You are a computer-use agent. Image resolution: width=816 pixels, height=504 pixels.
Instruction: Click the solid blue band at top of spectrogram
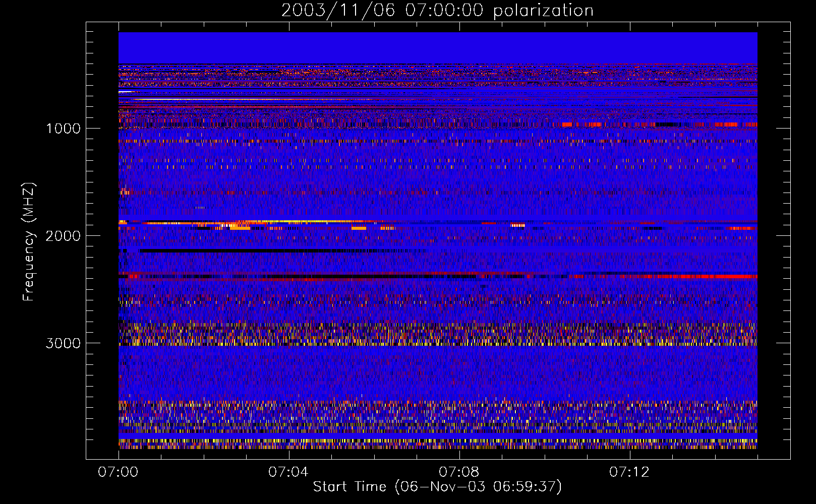point(438,48)
